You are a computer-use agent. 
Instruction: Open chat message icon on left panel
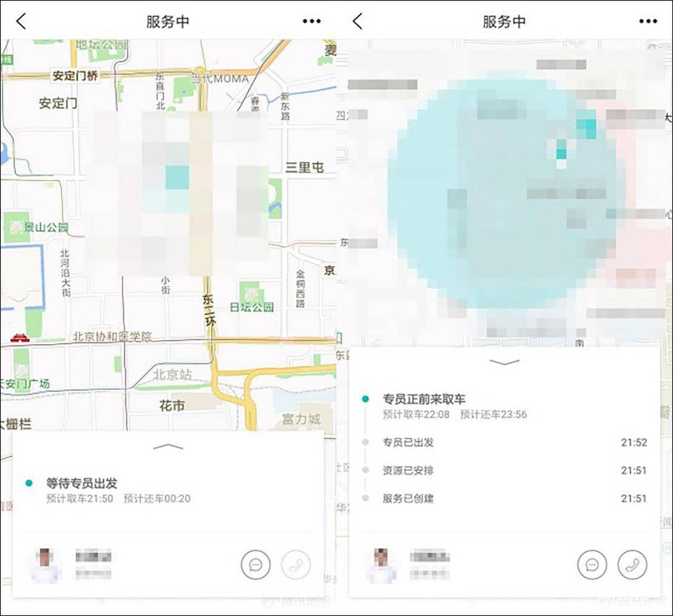click(x=256, y=564)
